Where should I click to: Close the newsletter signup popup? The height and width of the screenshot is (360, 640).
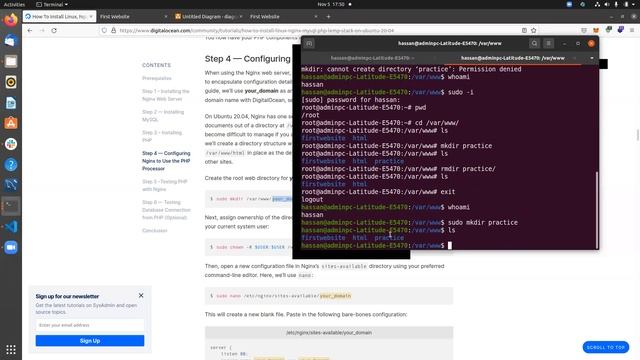pos(141,295)
